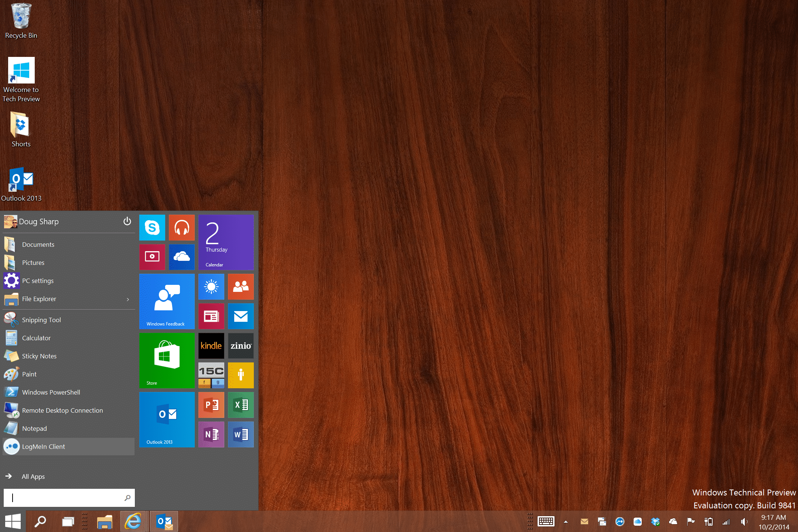Launch Notepad
Viewport: 798px width, 532px height.
69,429
